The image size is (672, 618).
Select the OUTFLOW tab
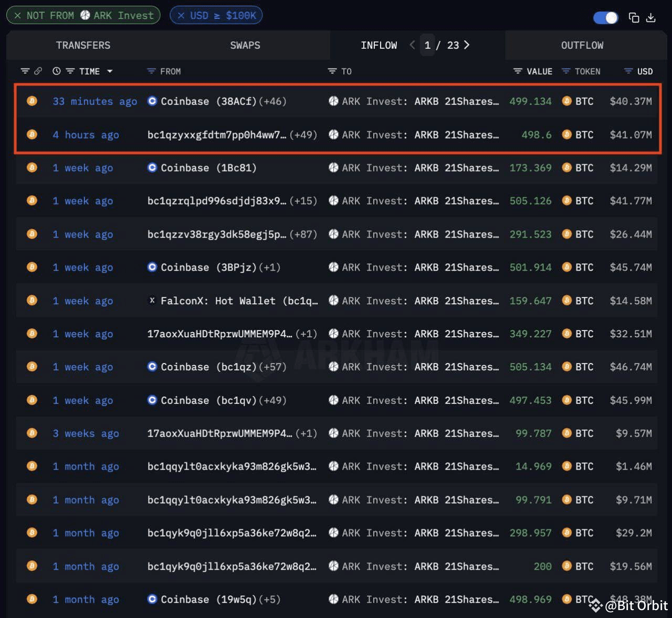pyautogui.click(x=582, y=45)
